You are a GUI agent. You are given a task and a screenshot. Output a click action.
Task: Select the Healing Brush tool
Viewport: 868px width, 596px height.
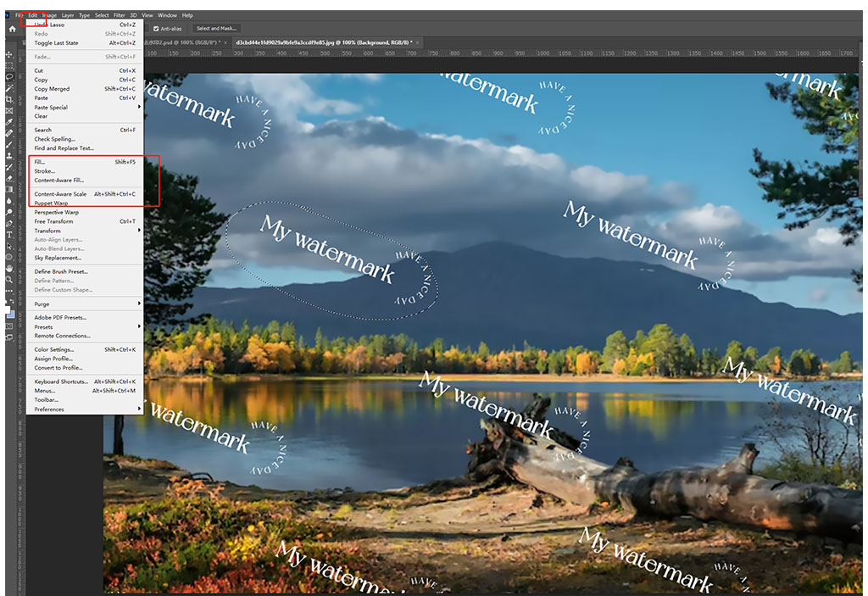[x=9, y=133]
